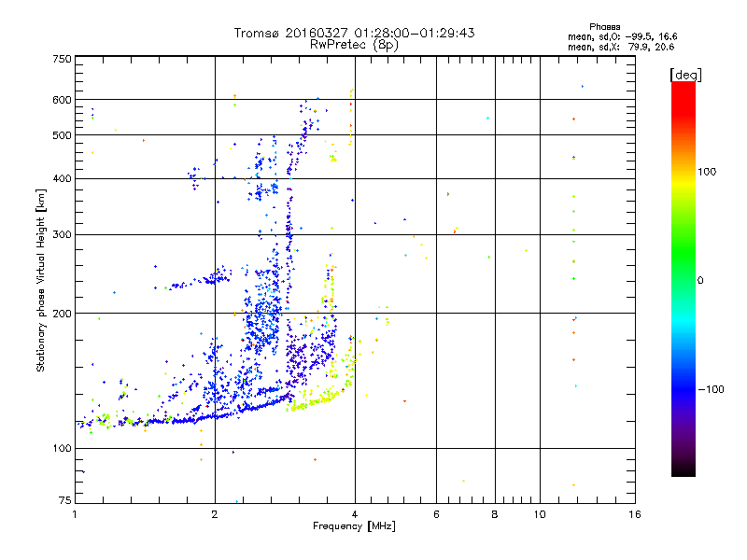
Task: Click the mean, sd,X statistics line
Action: pos(621,47)
